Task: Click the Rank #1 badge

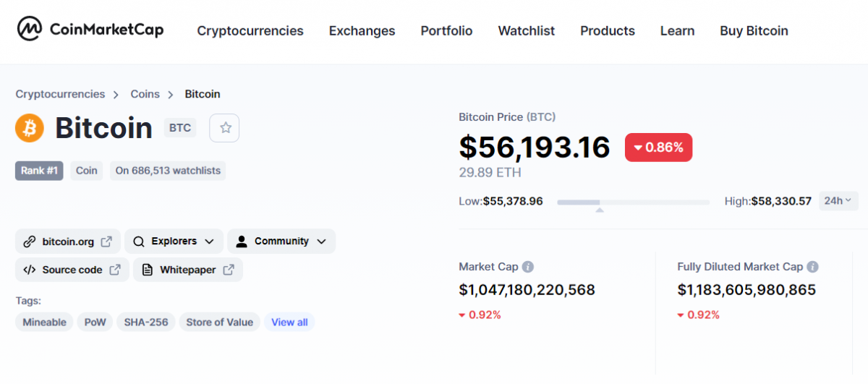Action: click(x=39, y=171)
